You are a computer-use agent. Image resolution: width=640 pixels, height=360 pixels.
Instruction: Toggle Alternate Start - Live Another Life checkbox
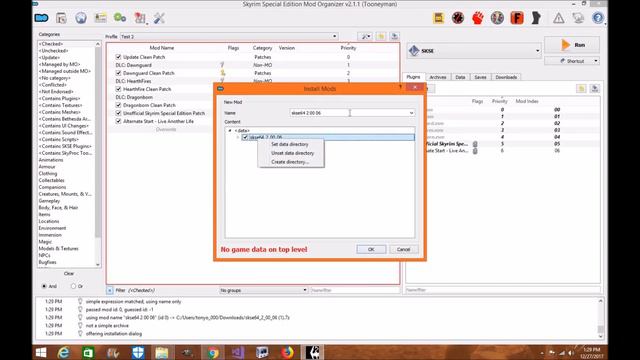[x=118, y=121]
